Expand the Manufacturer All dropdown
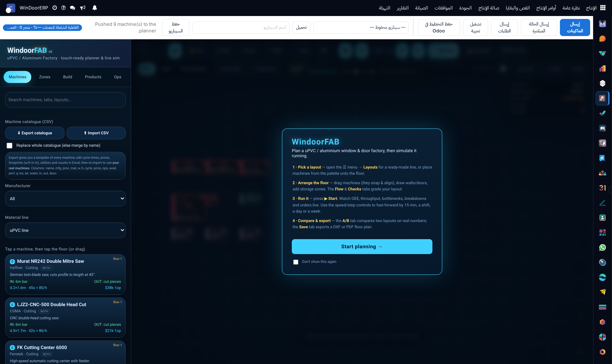 tap(65, 199)
